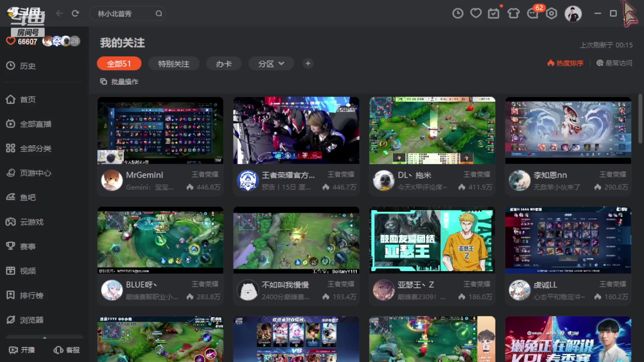Screen dimensions: 644x362
Task: Click the search box containing 林小北首秀
Action: [127, 14]
